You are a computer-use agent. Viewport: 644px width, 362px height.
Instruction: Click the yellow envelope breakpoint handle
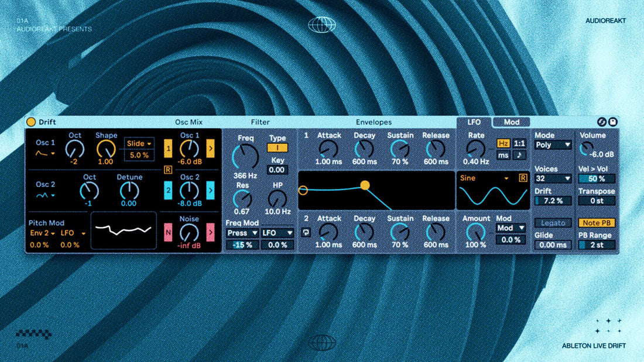pyautogui.click(x=365, y=185)
